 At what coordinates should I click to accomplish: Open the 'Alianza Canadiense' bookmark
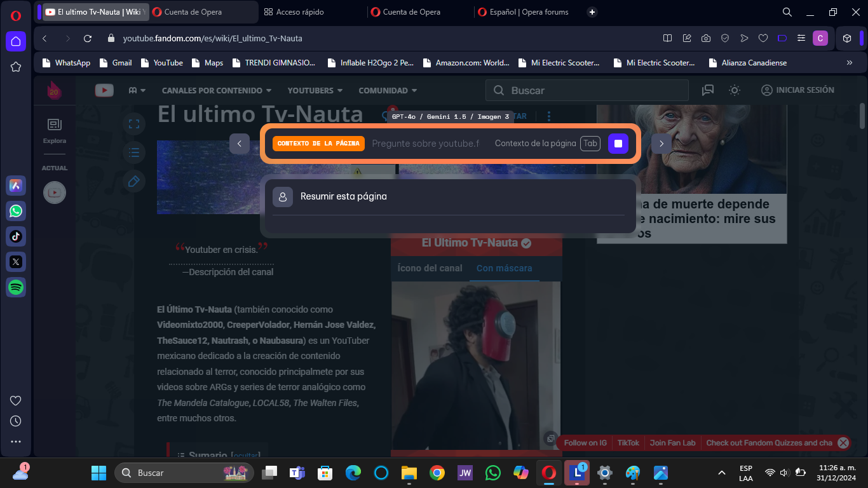(x=747, y=63)
